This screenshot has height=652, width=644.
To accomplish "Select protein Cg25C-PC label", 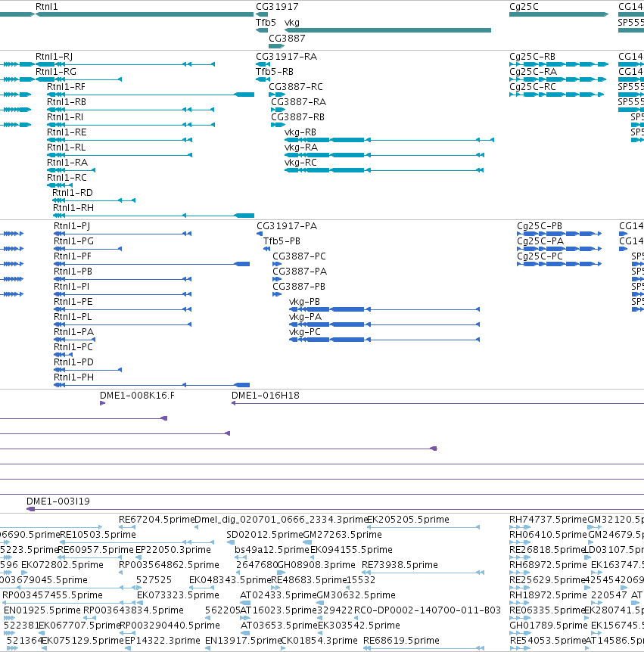I will coord(540,256).
